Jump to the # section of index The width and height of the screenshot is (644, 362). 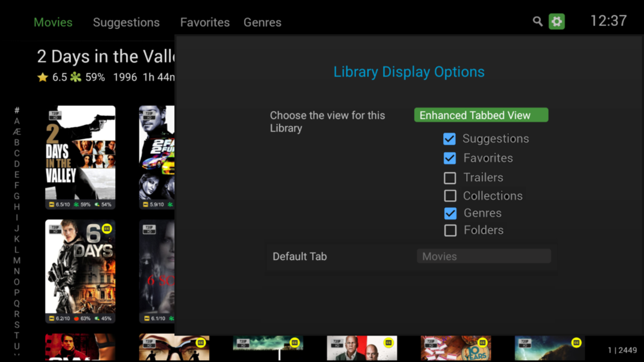(17, 110)
